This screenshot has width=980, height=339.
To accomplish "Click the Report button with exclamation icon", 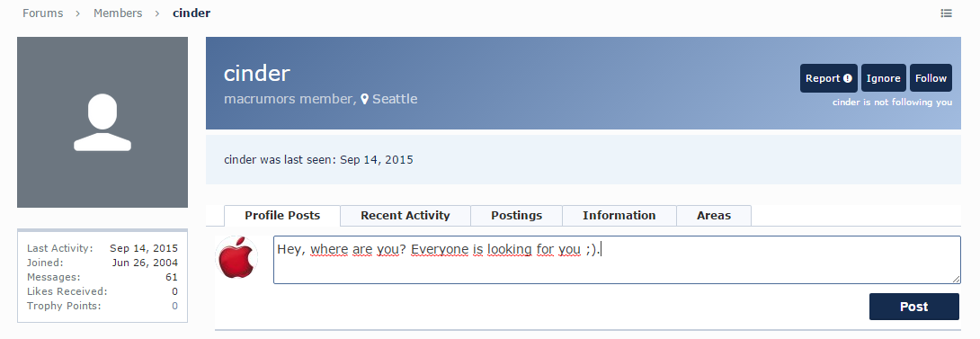I will [829, 78].
